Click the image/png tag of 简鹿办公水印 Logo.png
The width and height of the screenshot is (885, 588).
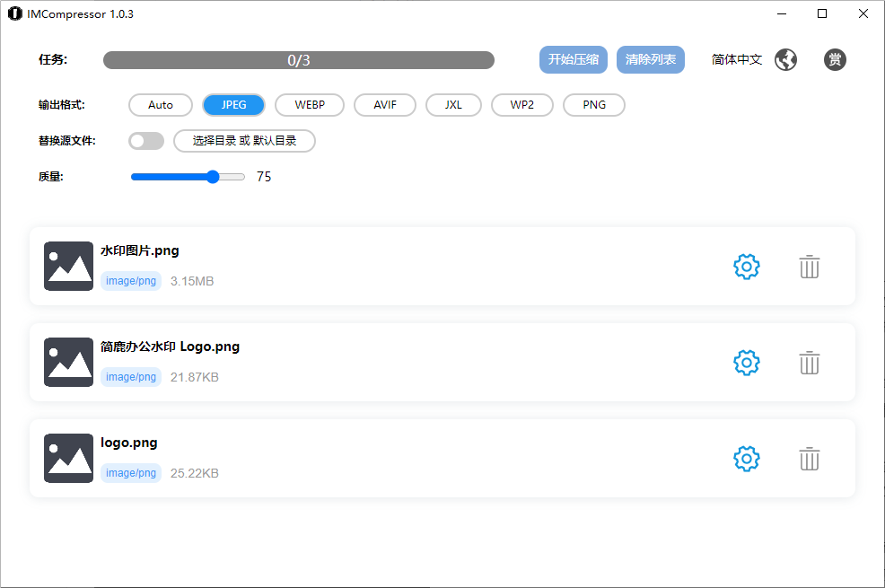point(131,376)
